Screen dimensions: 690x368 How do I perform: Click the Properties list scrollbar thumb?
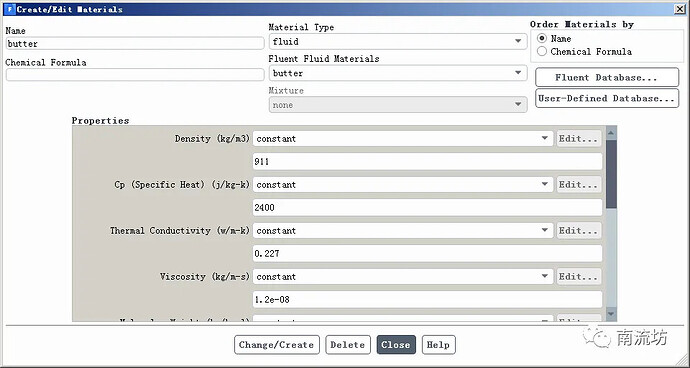click(611, 174)
